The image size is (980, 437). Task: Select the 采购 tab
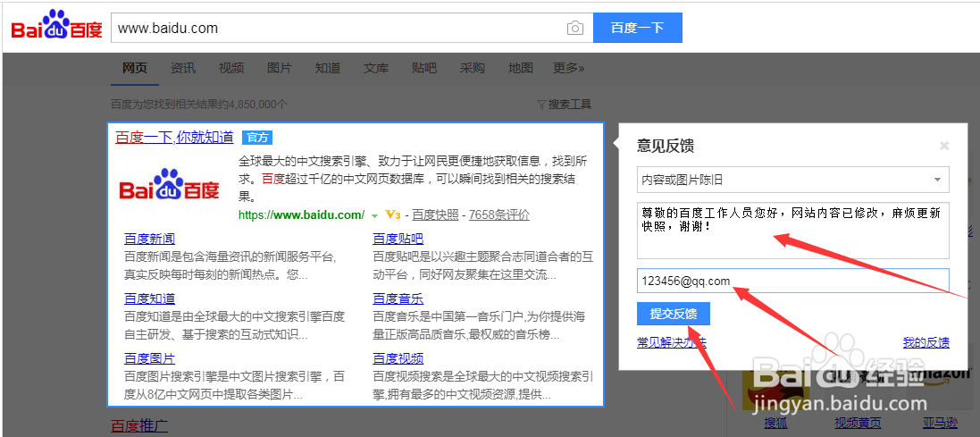[472, 68]
